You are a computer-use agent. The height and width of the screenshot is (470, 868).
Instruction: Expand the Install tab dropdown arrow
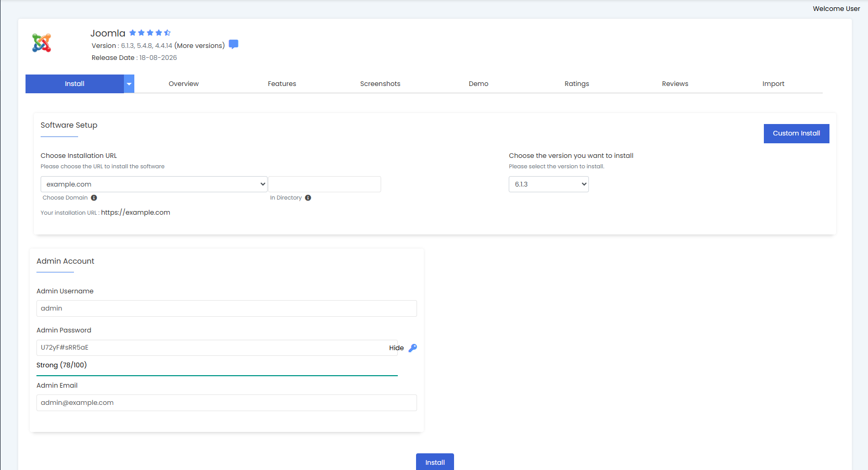129,84
